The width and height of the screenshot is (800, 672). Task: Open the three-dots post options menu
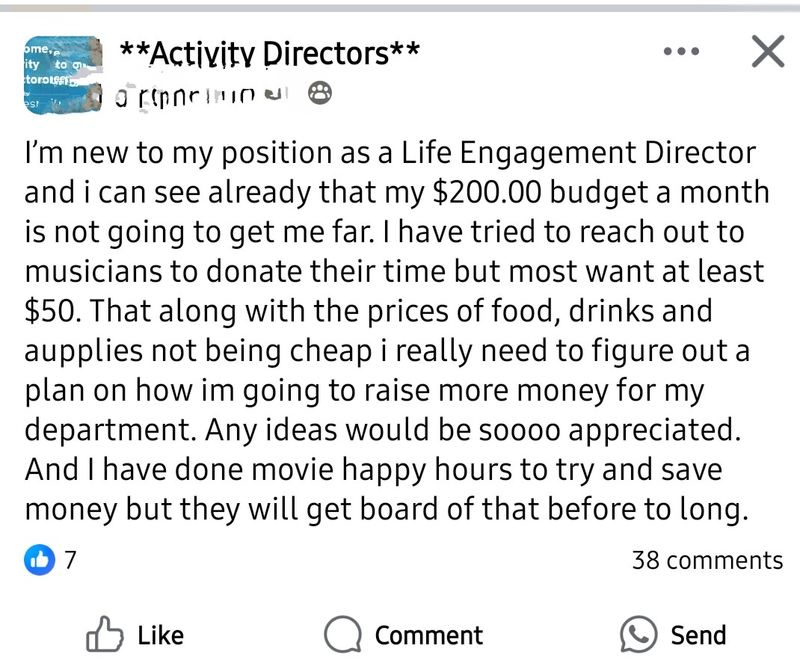point(680,52)
